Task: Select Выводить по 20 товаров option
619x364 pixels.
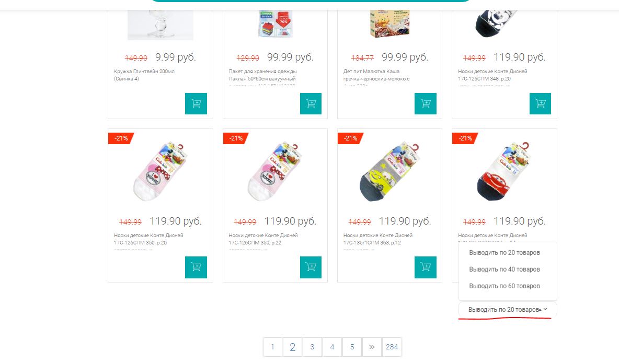Action: click(504, 253)
